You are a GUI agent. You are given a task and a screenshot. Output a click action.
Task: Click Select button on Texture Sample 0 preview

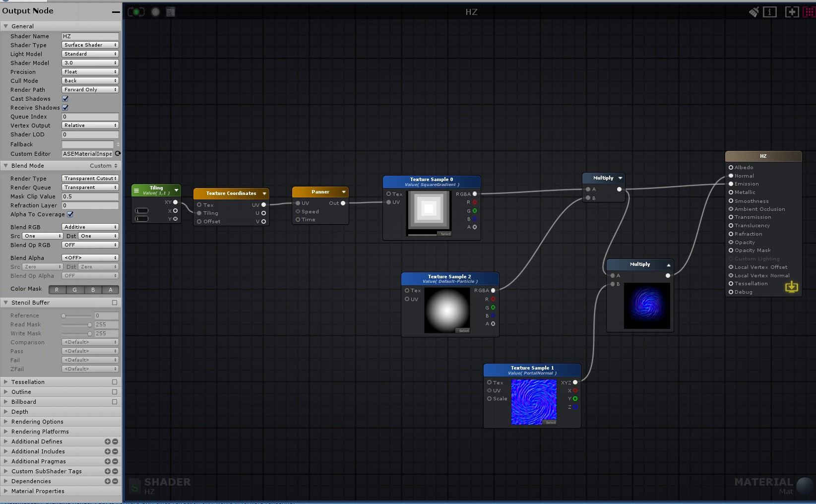445,234
